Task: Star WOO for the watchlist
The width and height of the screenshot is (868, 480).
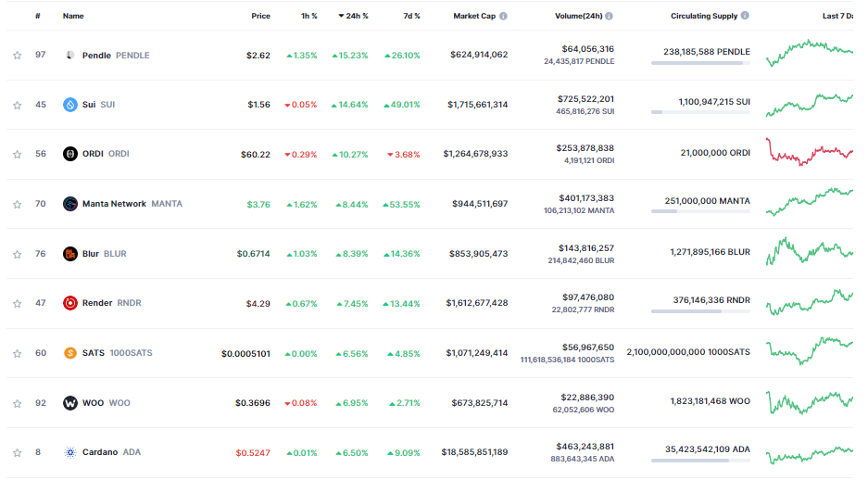Action: click(x=18, y=403)
